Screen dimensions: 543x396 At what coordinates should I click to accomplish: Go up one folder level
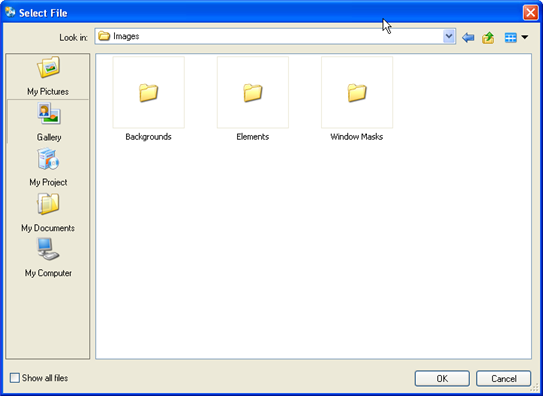(488, 37)
